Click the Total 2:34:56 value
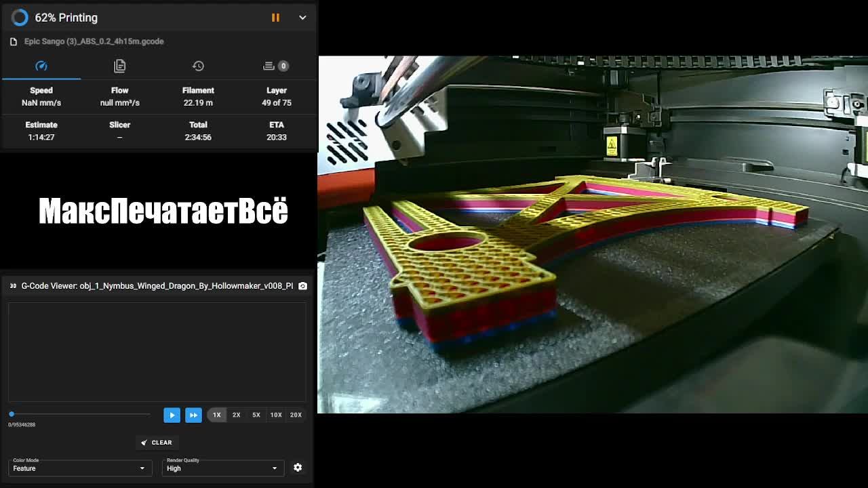This screenshot has width=868, height=488. (198, 137)
